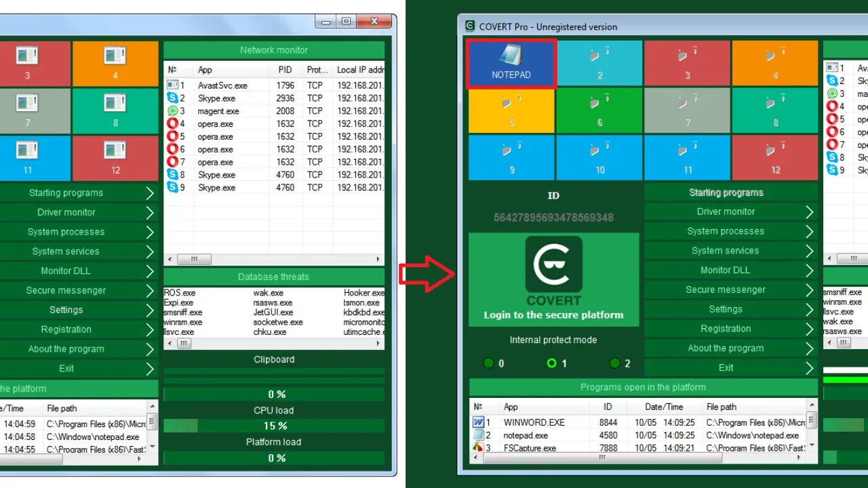
Task: Click Exit in the left window
Action: [79, 369]
